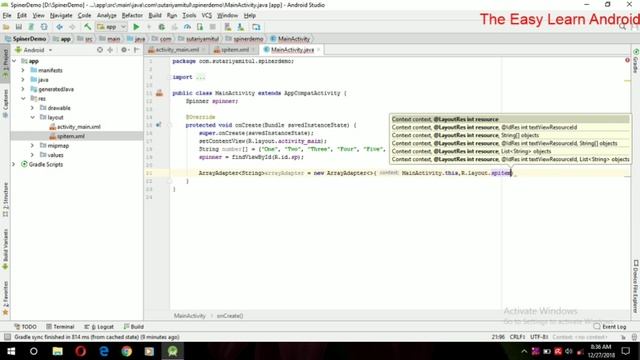This screenshot has width=640, height=360.
Task: Open the AVD Manager toolbar icon
Action: coord(228,27)
